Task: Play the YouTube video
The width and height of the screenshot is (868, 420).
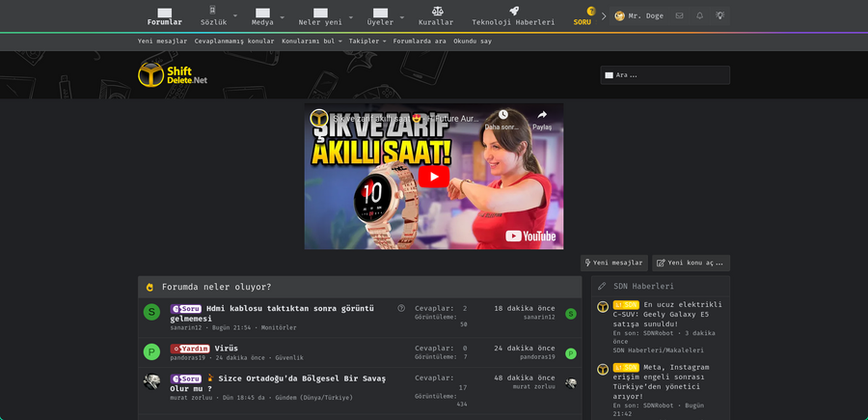Action: pyautogui.click(x=433, y=177)
